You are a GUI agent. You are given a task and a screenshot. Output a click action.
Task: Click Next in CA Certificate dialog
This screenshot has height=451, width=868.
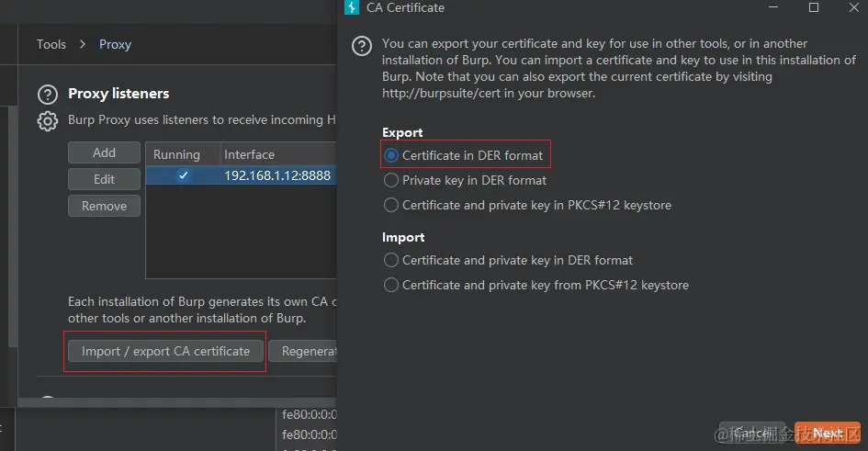pos(828,433)
